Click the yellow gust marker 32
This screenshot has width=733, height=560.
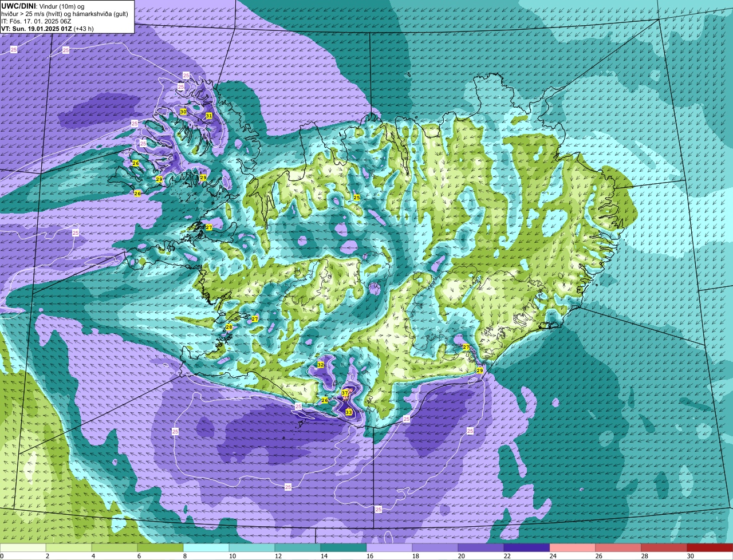point(321,365)
